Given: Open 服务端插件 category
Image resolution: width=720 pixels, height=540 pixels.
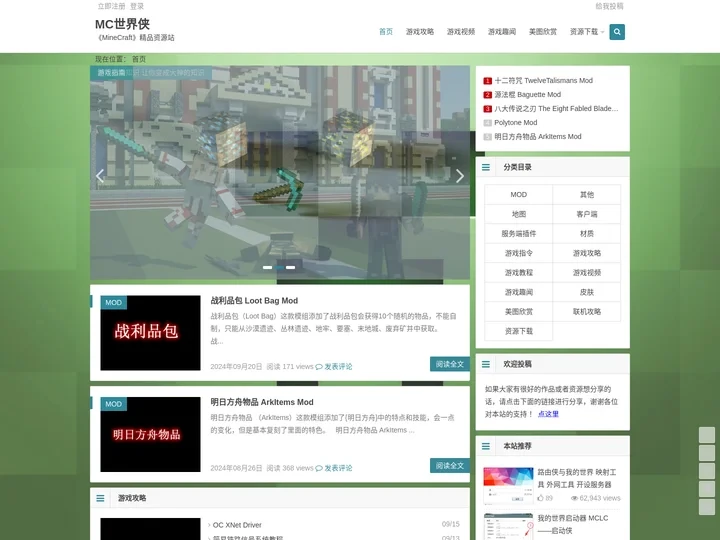Looking at the screenshot, I should 518,234.
